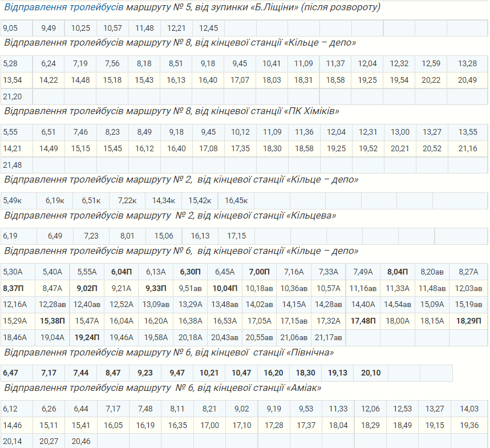Click the 12,45 cell in route 5 table
Screen dimensions: 490x448
click(208, 29)
